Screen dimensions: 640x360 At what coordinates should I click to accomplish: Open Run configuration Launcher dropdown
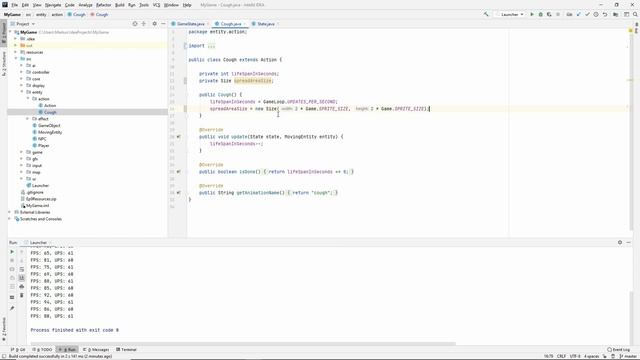click(510, 14)
